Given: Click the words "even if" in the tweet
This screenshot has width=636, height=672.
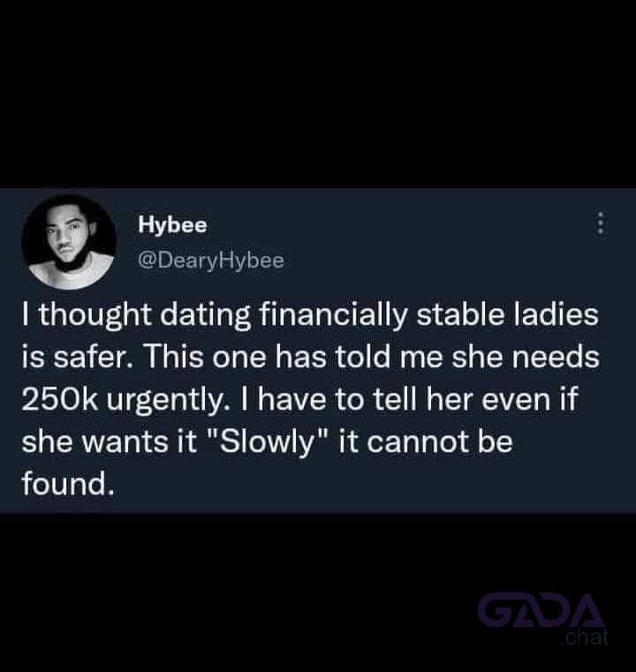Looking at the screenshot, I should tap(530, 399).
